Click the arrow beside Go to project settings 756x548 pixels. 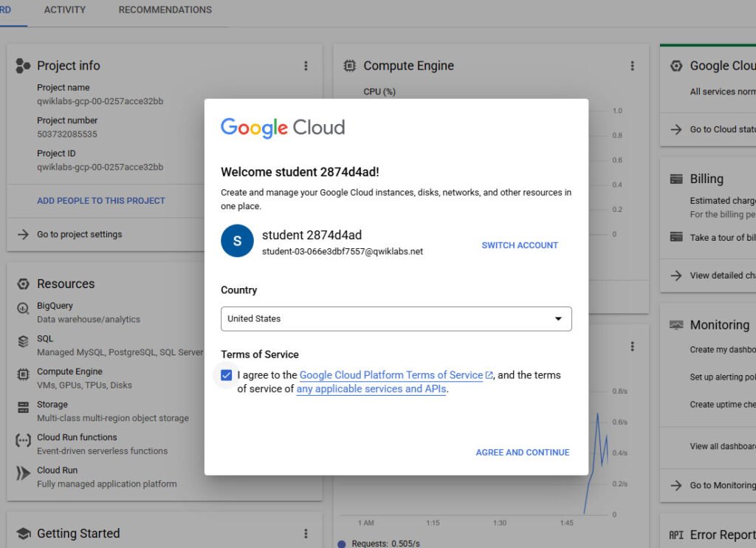[23, 234]
